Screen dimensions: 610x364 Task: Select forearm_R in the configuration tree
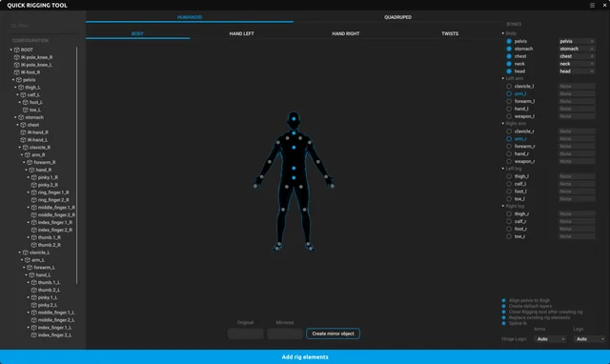(45, 163)
